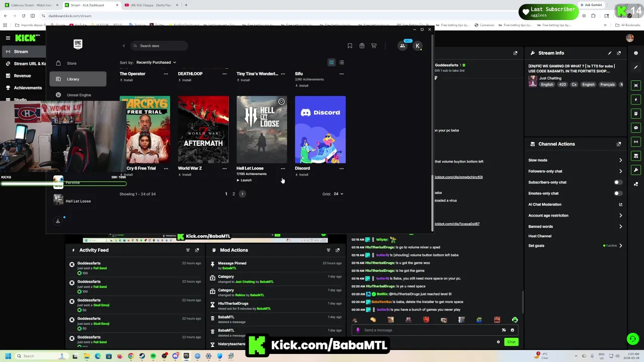This screenshot has width=644, height=362.
Task: Go to library page 2
Action: (x=233, y=194)
